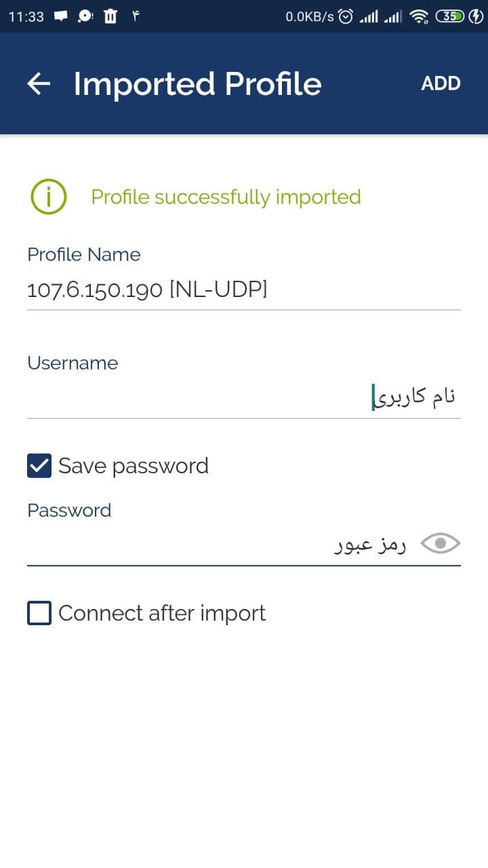Tap the "Imported Profile" title

[197, 83]
